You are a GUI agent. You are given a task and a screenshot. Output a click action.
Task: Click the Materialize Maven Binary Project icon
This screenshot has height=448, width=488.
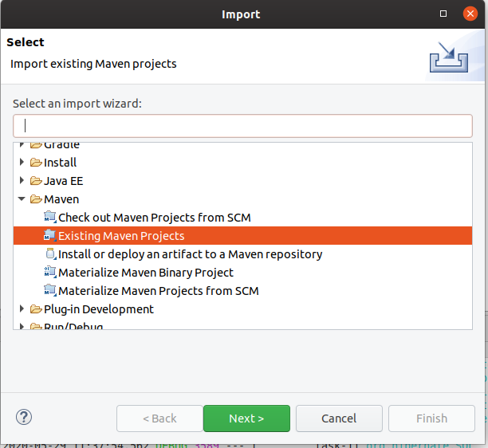coord(50,273)
